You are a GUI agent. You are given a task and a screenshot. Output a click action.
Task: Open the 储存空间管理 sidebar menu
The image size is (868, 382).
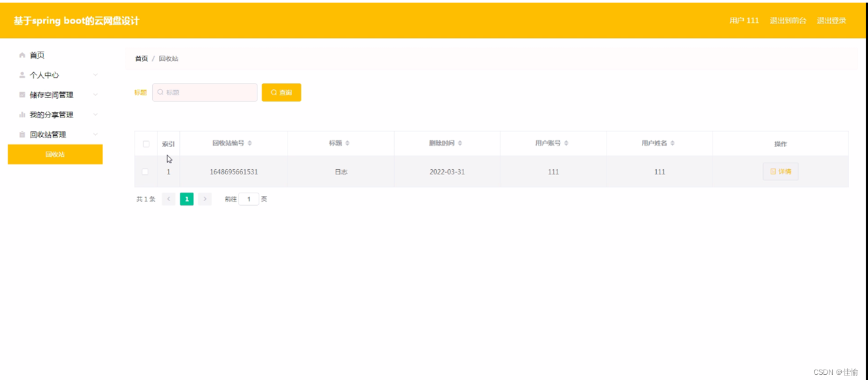click(x=55, y=95)
